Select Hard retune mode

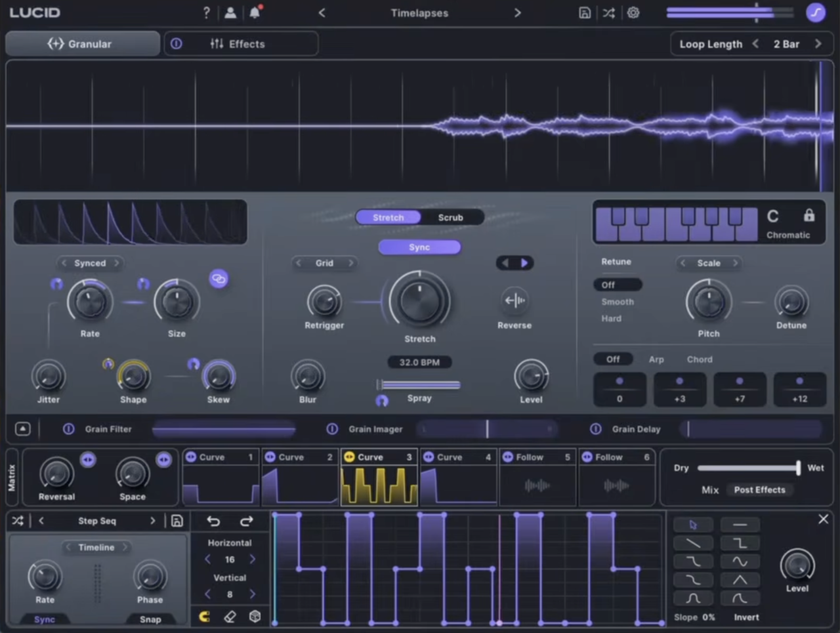[611, 318]
